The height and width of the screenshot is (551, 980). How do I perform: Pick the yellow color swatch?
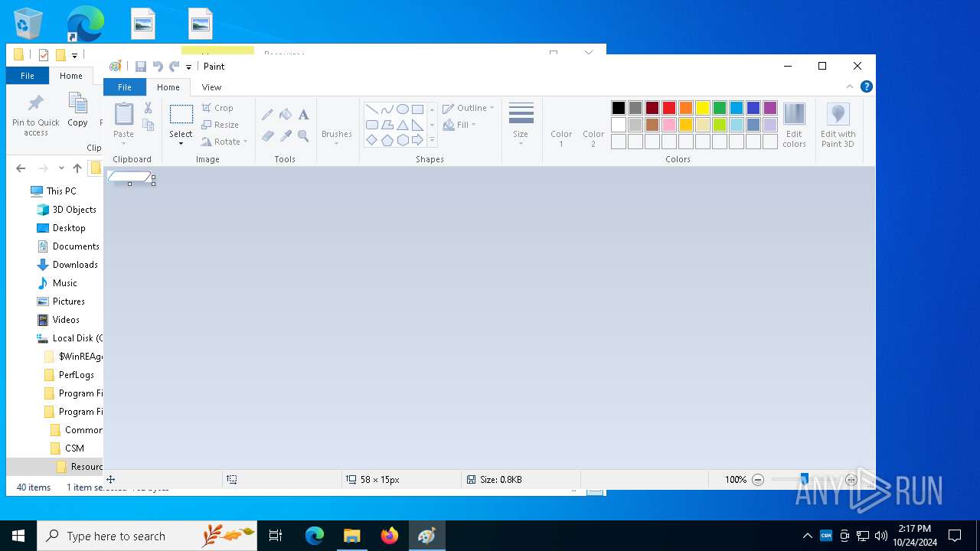pyautogui.click(x=703, y=108)
